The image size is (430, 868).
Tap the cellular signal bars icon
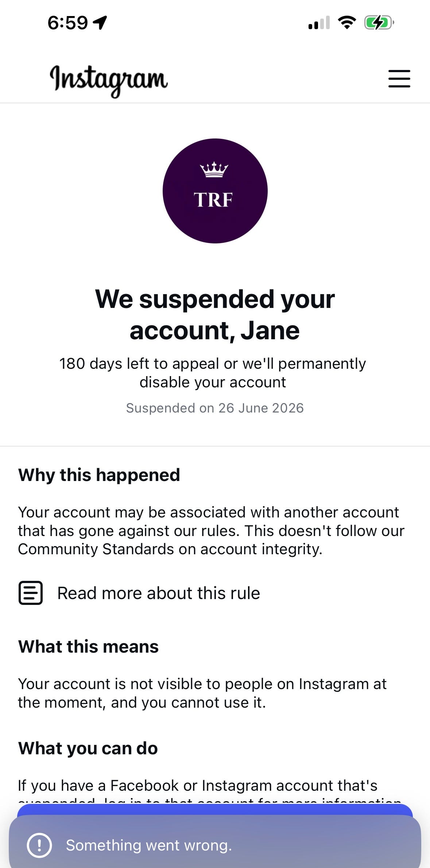pos(319,23)
